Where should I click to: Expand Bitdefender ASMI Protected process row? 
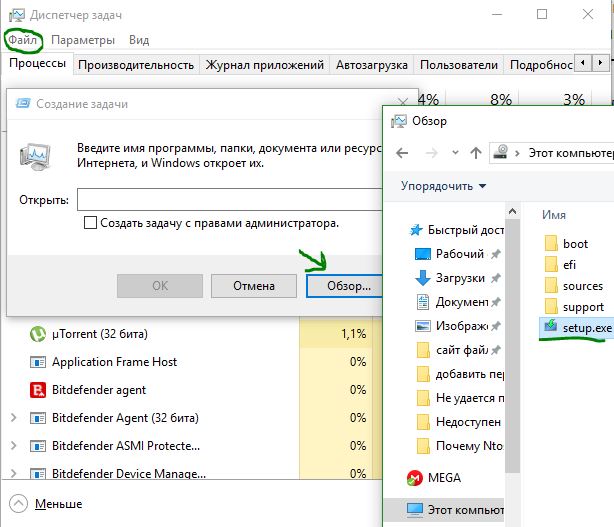coord(13,446)
